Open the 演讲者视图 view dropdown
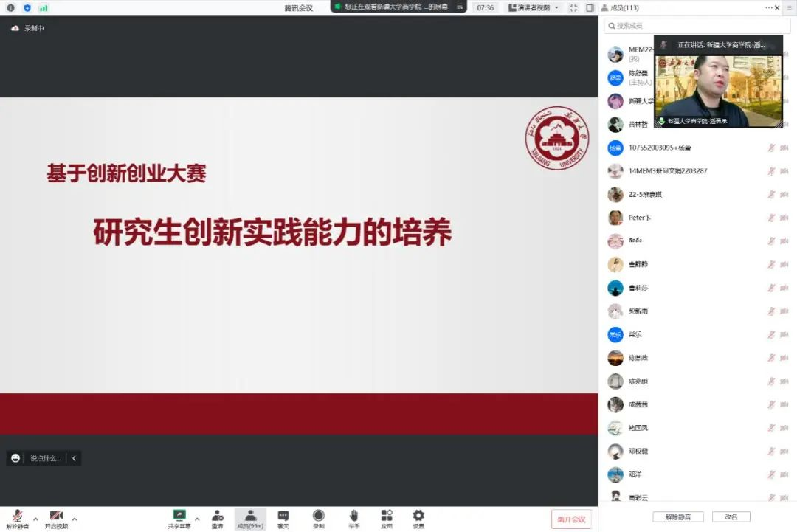This screenshot has height=532, width=797. coord(534,7)
